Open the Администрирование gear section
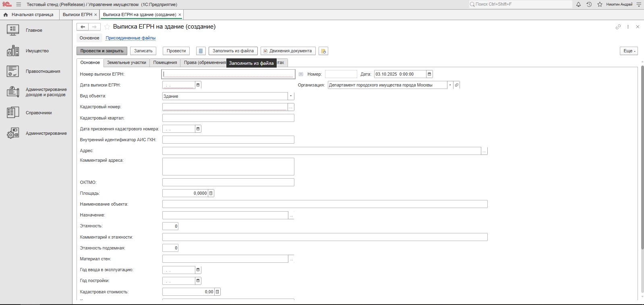The height and width of the screenshot is (305, 644). tap(13, 133)
